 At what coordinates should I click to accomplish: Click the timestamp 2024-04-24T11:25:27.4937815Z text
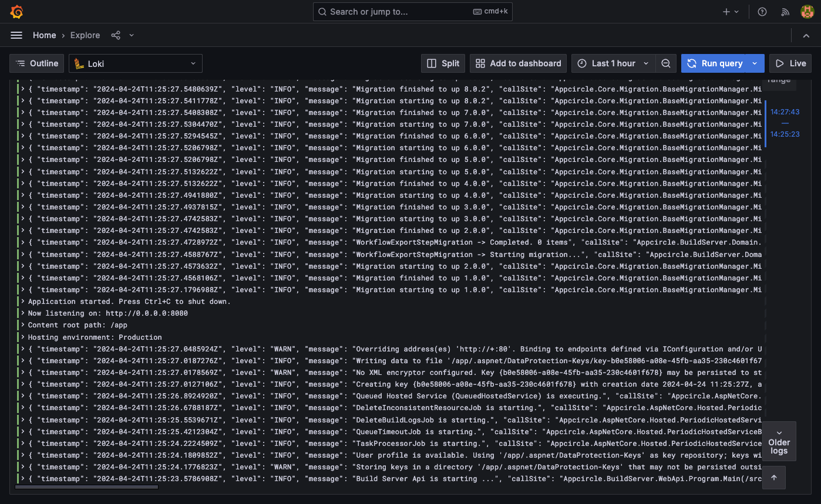pos(159,207)
